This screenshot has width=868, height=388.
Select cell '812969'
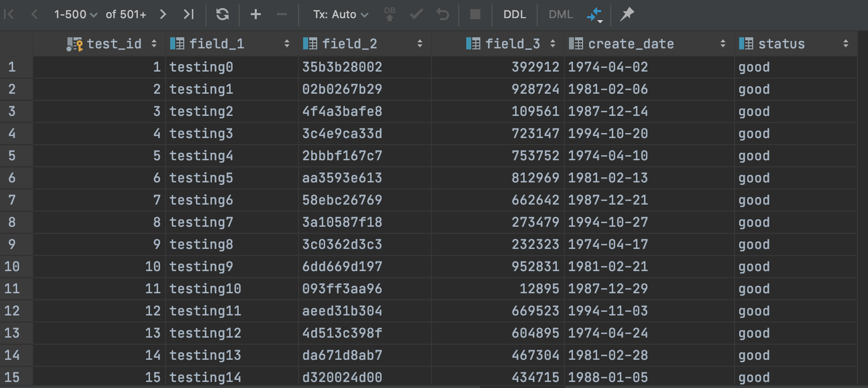pyautogui.click(x=498, y=178)
